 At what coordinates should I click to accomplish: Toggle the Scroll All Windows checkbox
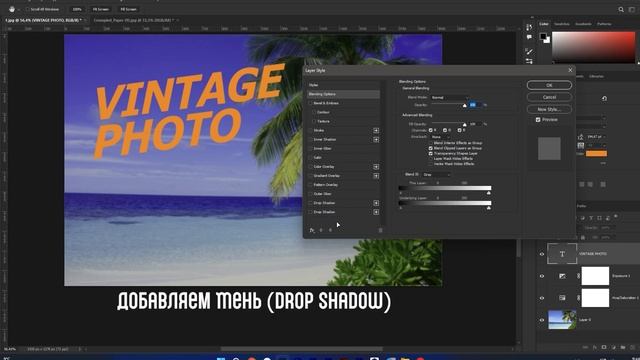(28, 9)
